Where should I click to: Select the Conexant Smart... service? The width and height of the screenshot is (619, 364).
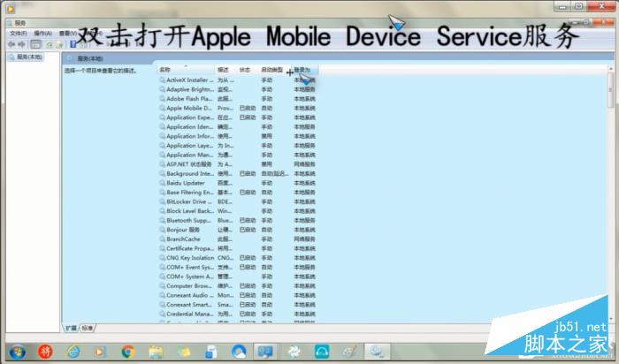point(237,305)
